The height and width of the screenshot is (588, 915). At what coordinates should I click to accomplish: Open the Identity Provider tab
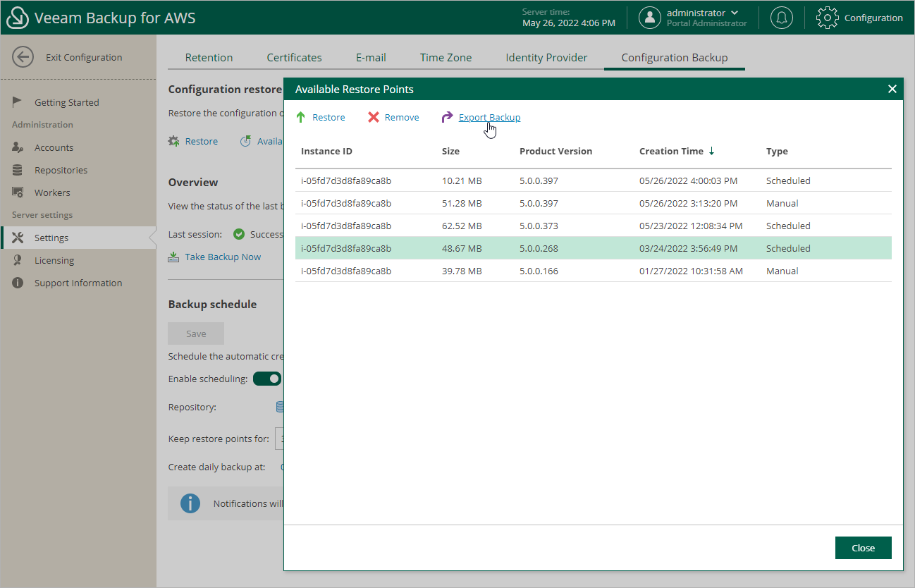pyautogui.click(x=546, y=58)
